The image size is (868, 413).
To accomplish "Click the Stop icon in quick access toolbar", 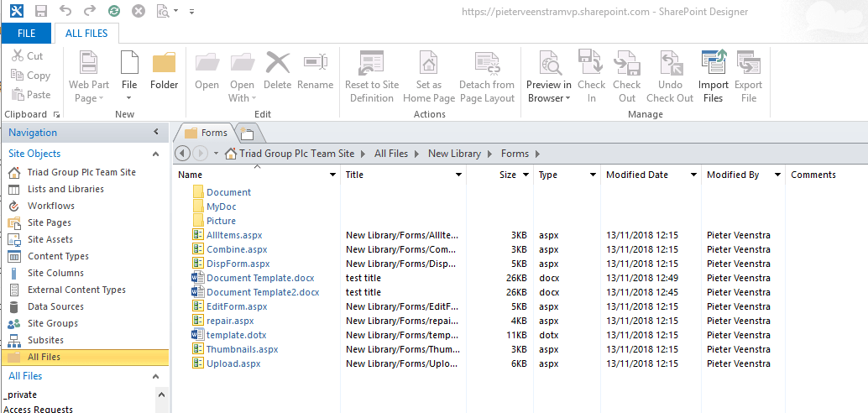I will [x=139, y=11].
